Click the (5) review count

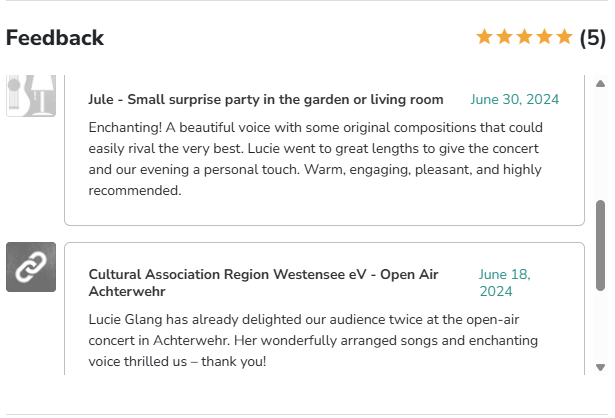592,38
